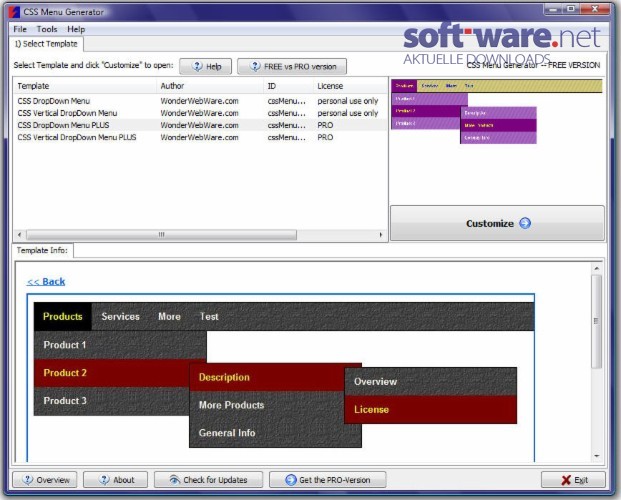Viewport: 621px width, 500px height.
Task: Click question mark icon on About button
Action: point(104,480)
